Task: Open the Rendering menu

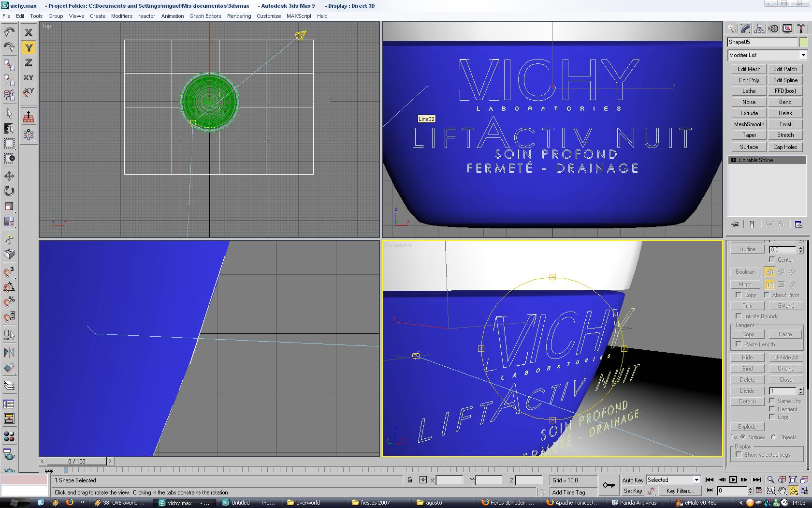Action: pyautogui.click(x=239, y=16)
